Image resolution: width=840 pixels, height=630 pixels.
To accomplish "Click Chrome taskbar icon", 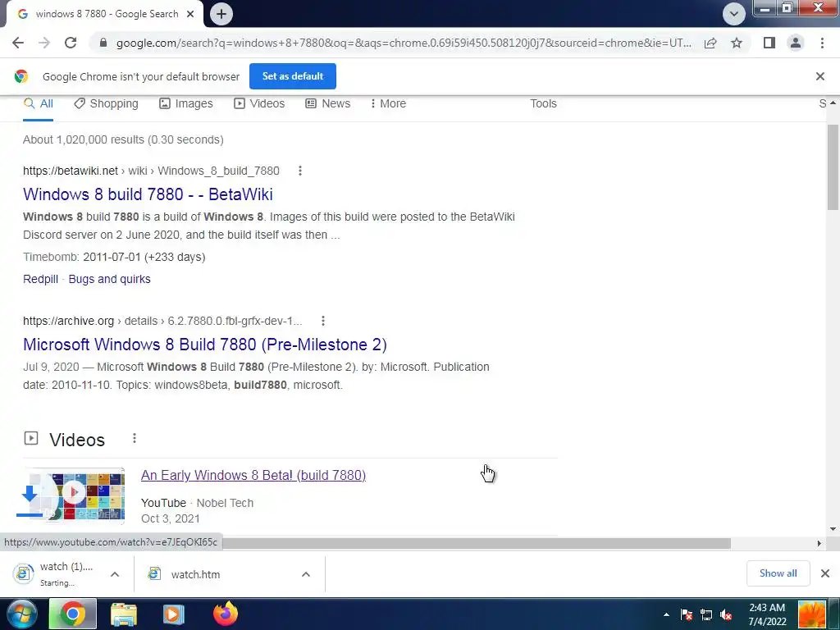I will tap(73, 614).
